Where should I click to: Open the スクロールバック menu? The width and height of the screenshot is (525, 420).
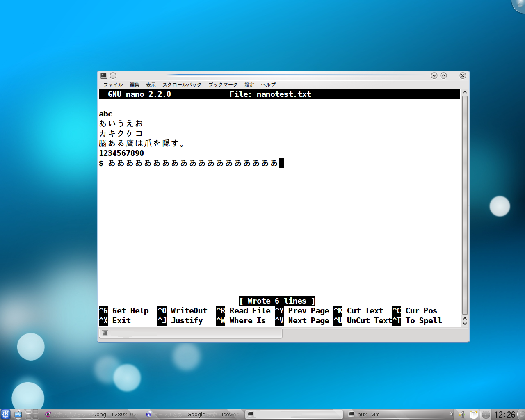182,85
